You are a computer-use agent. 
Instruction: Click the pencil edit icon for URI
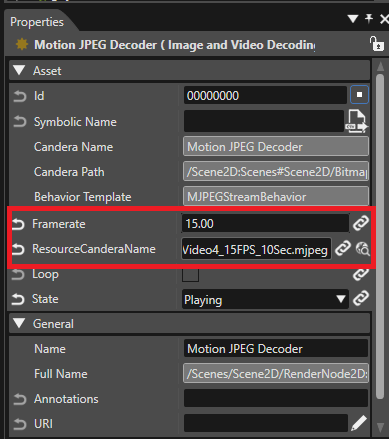tap(359, 423)
